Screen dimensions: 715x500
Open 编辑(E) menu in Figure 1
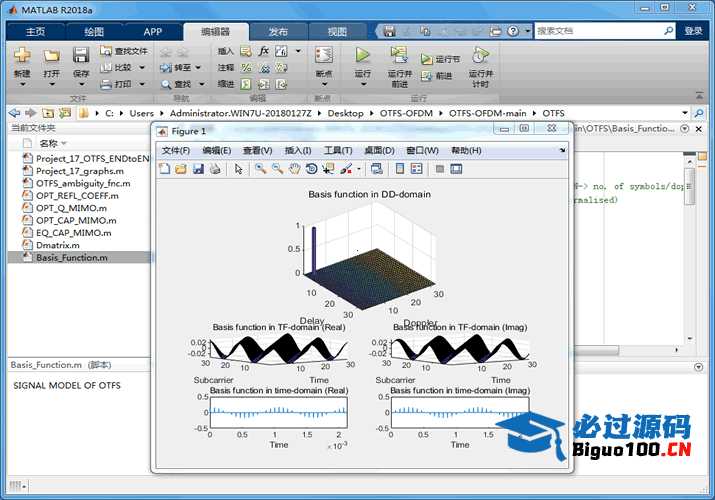pos(217,151)
